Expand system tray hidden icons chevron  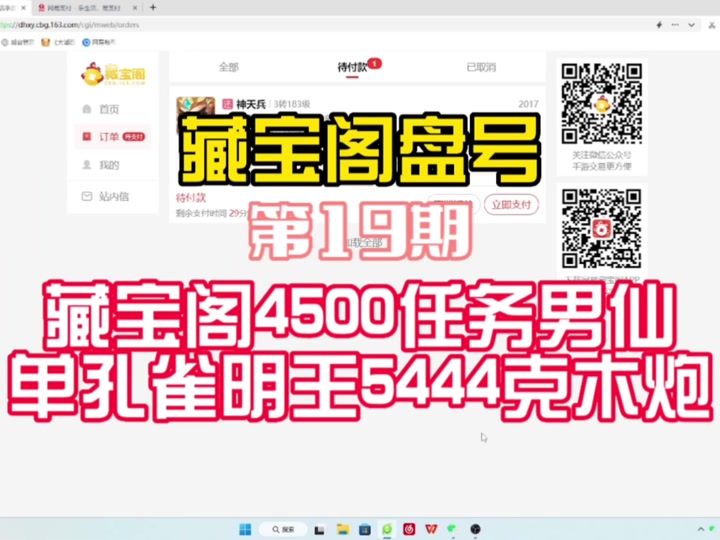coord(700,529)
